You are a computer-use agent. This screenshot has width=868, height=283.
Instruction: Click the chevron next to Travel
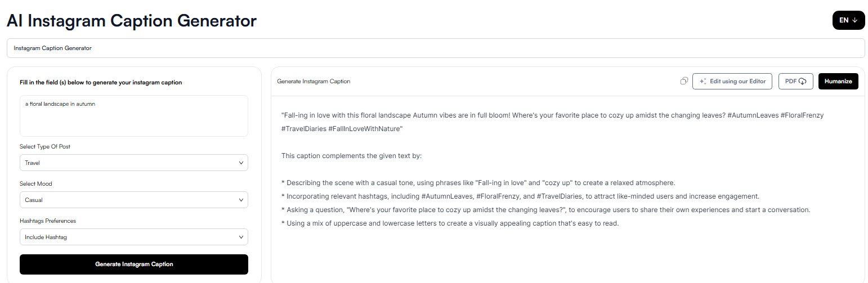[241, 163]
